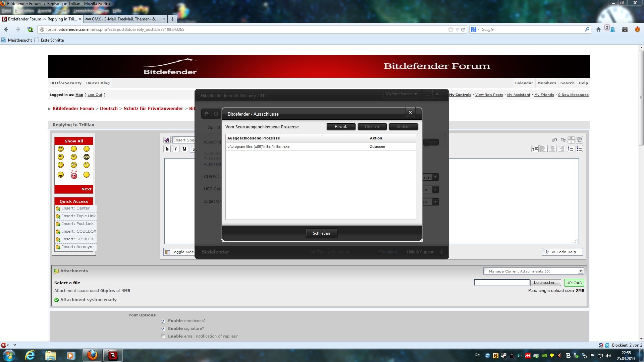
Task: Toggle italic formatting in editor
Action: tap(176, 149)
